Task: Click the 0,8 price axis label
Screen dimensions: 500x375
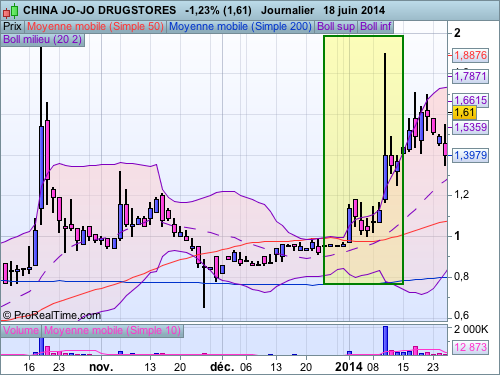Action: pyautogui.click(x=462, y=276)
